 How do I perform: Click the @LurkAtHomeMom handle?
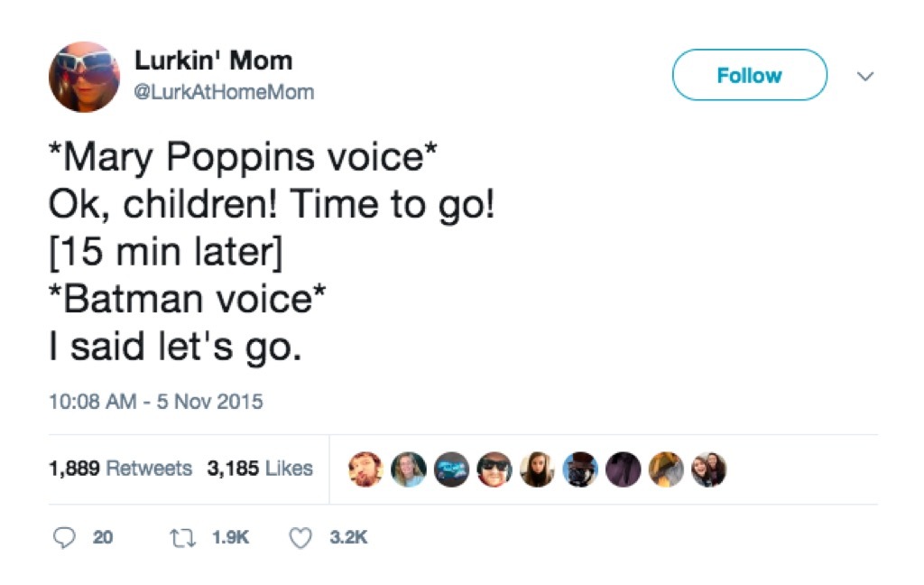point(226,90)
